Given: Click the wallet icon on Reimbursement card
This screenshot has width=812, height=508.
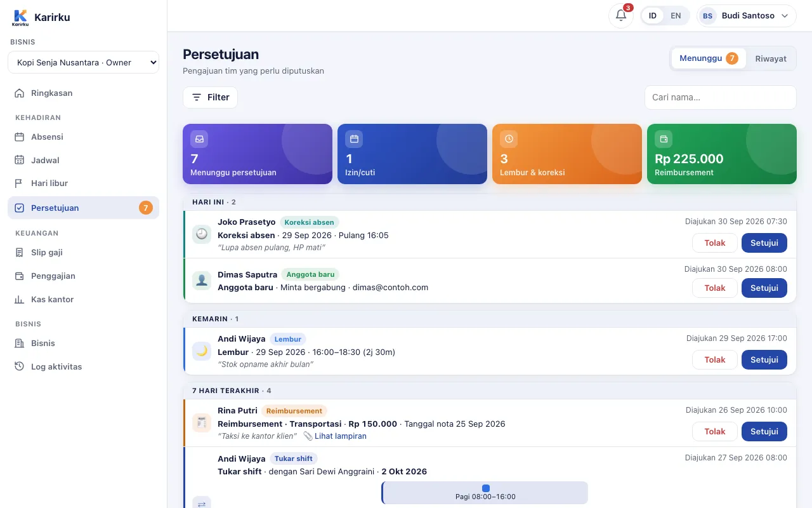Looking at the screenshot, I should point(664,139).
